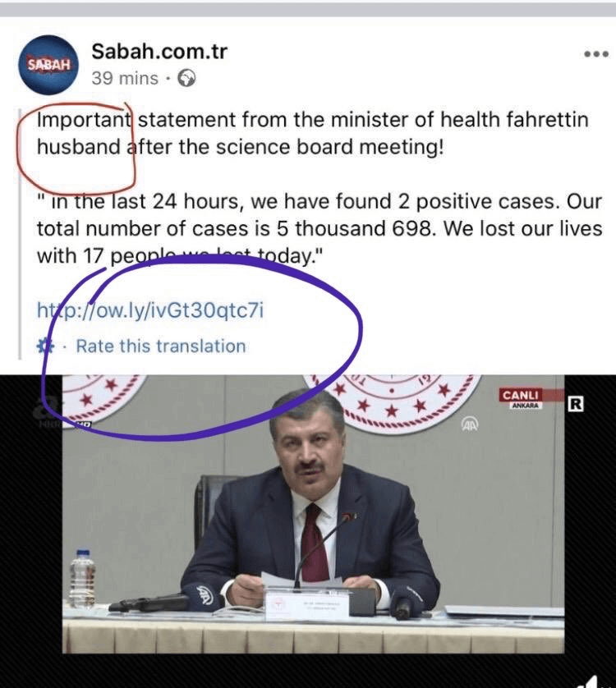The image size is (616, 688).
Task: Open the Sabah.com.tr page name link
Action: click(159, 52)
